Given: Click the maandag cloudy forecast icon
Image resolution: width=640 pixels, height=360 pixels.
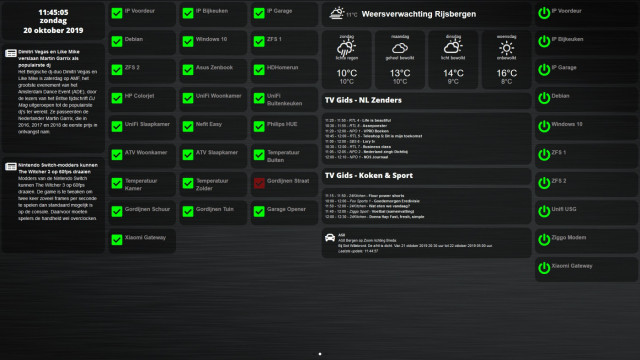Looking at the screenshot, I should click(x=400, y=48).
